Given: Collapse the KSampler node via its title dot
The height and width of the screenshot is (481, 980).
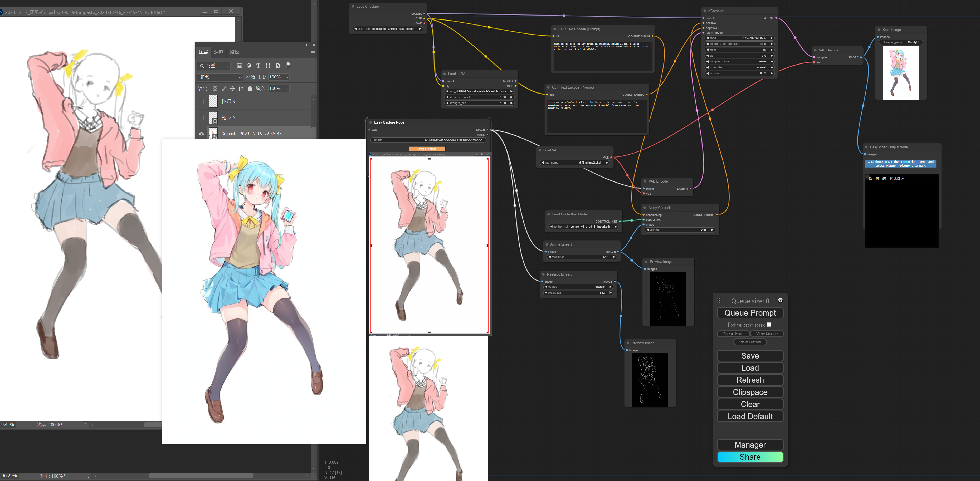Looking at the screenshot, I should [x=705, y=11].
